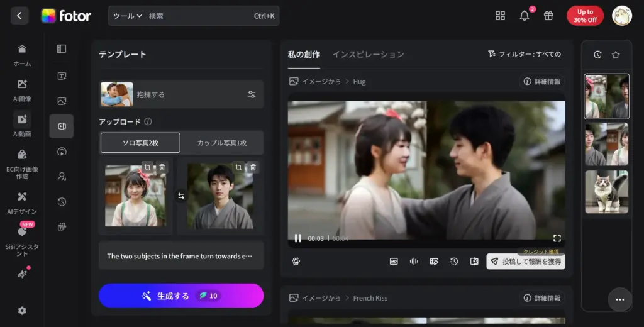Click 投稿して報酬を獲得 button
The height and width of the screenshot is (327, 644).
point(526,261)
